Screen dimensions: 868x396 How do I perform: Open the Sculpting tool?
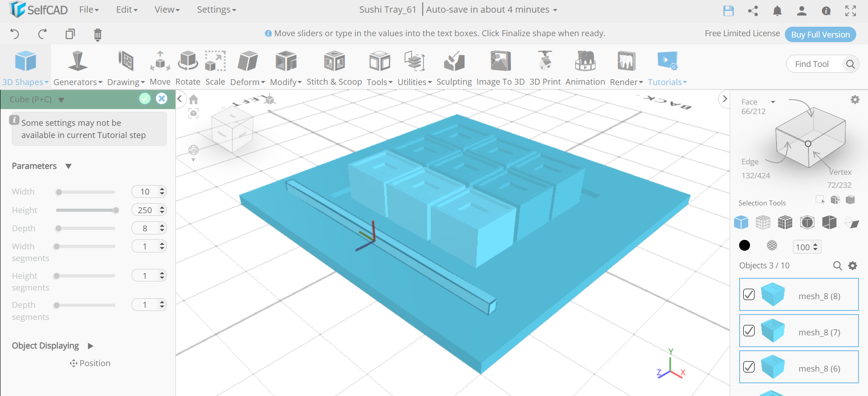[454, 68]
